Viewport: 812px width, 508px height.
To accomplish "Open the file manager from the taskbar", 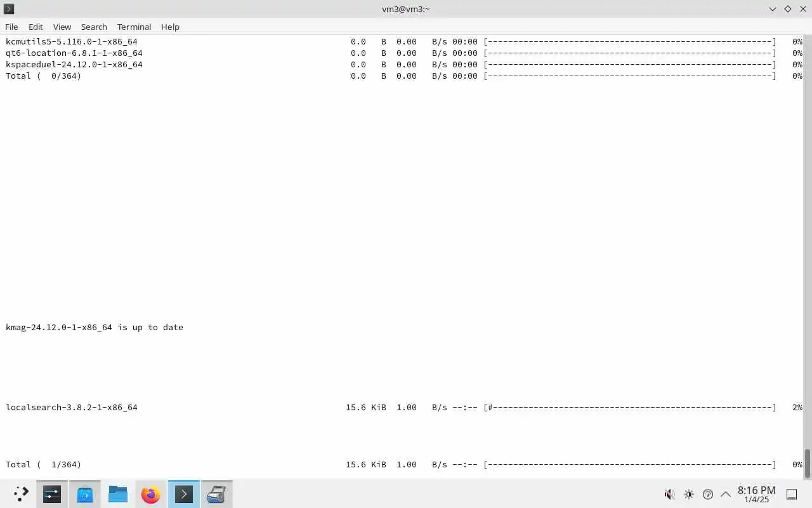I will pyautogui.click(x=118, y=494).
